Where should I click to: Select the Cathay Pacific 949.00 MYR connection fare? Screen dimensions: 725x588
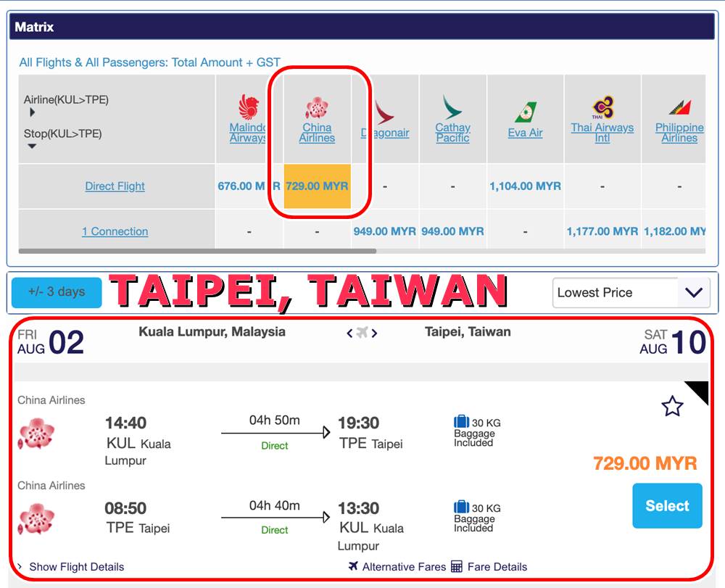pyautogui.click(x=452, y=231)
